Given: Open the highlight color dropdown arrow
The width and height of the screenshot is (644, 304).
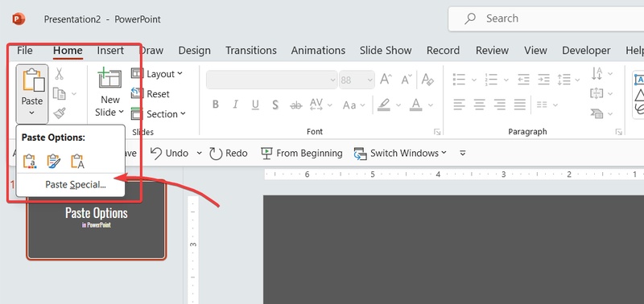Looking at the screenshot, I should pos(398,105).
